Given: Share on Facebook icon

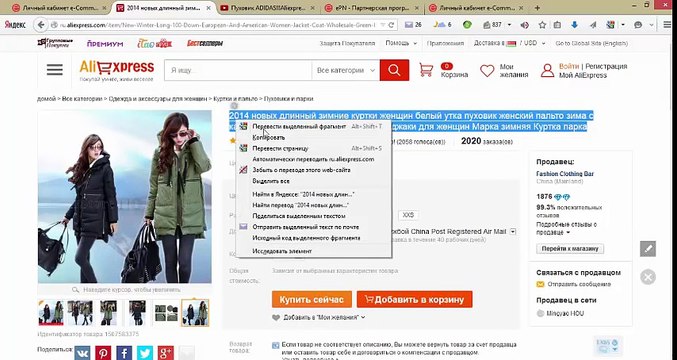Looking at the screenshot, I should tap(124, 353).
